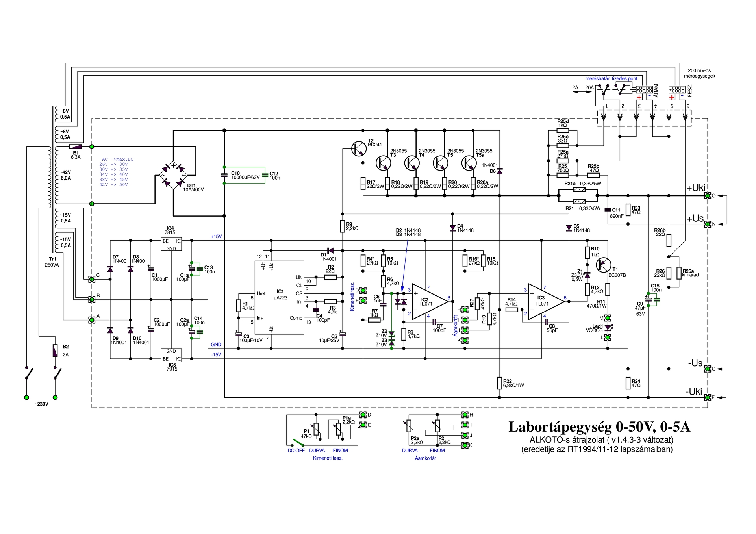Select the T1 BC307B transistor
756x534 pixels.
[603, 265]
